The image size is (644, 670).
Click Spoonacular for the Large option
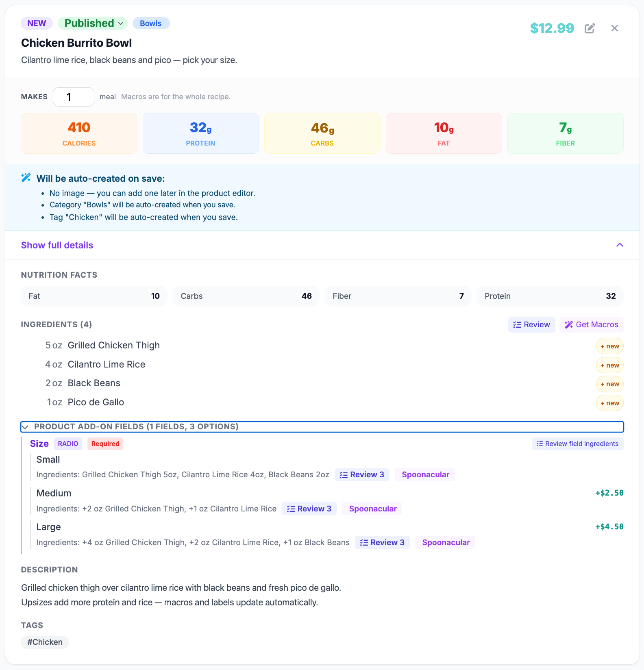[x=446, y=542]
